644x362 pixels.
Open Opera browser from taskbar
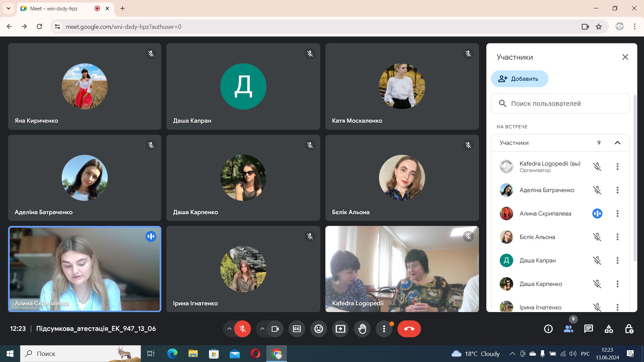coord(256,354)
